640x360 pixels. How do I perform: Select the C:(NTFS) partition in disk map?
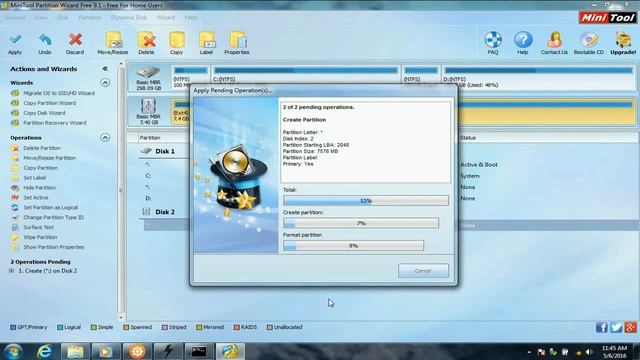click(306, 77)
